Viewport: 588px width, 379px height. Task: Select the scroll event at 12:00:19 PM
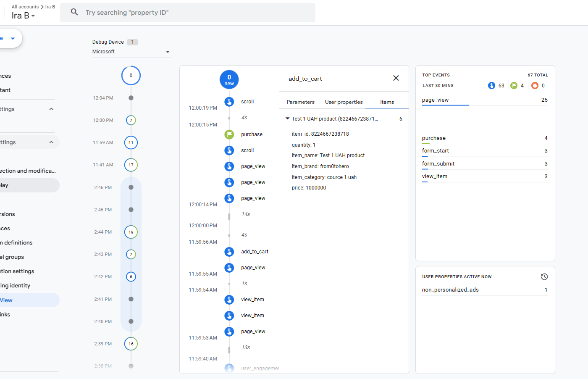coord(229,102)
